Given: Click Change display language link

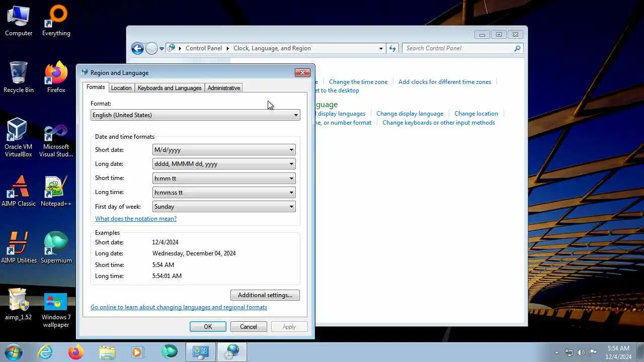Looking at the screenshot, I should [410, 114].
